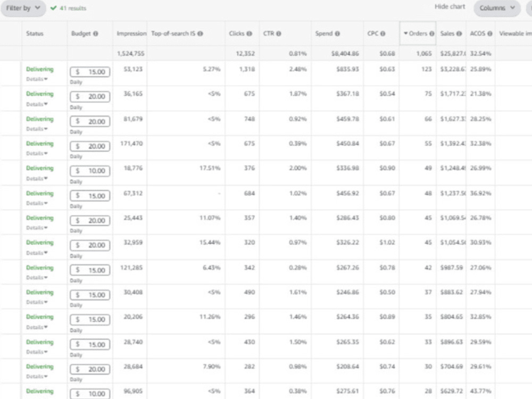Open the Columns dropdown
The height and width of the screenshot is (399, 532).
(497, 8)
